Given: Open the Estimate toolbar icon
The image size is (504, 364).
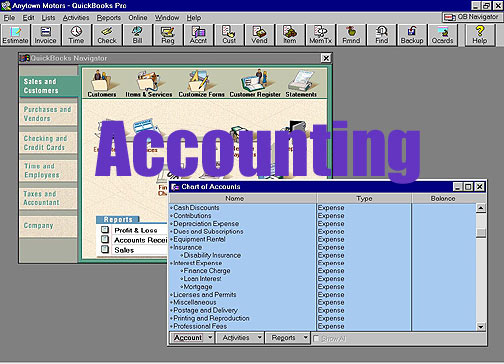Looking at the screenshot, I should click(x=15, y=35).
